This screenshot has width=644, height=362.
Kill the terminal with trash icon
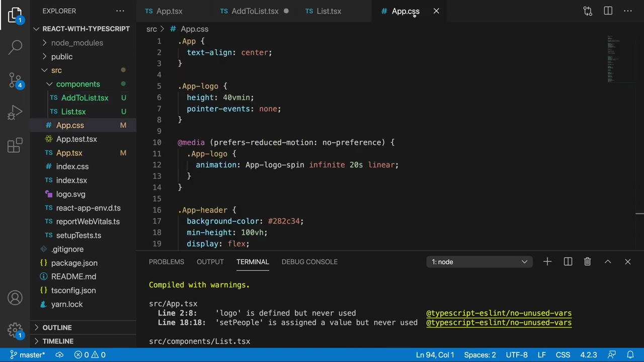click(587, 261)
